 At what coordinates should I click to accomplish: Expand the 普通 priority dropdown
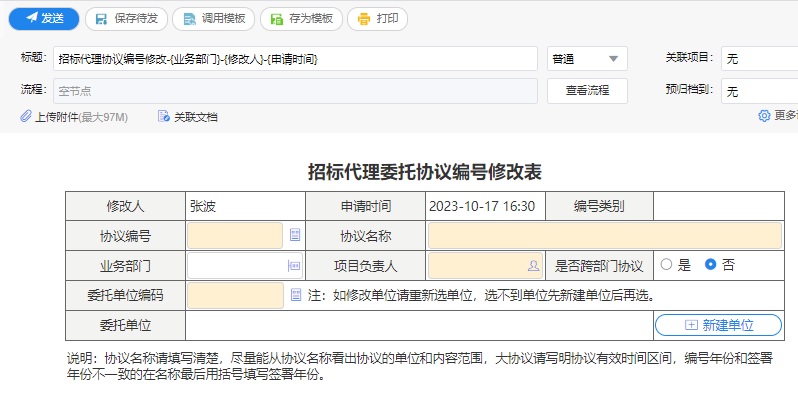(587, 59)
